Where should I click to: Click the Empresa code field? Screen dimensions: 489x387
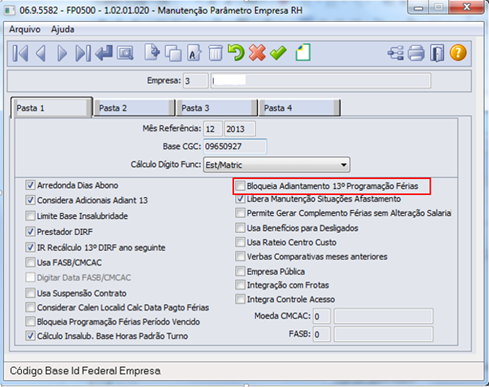(196, 81)
